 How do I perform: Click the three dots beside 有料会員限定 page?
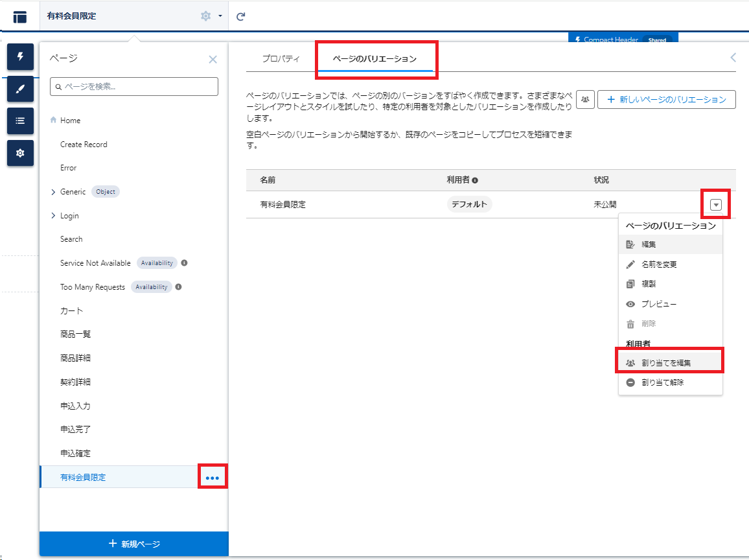[x=213, y=478]
